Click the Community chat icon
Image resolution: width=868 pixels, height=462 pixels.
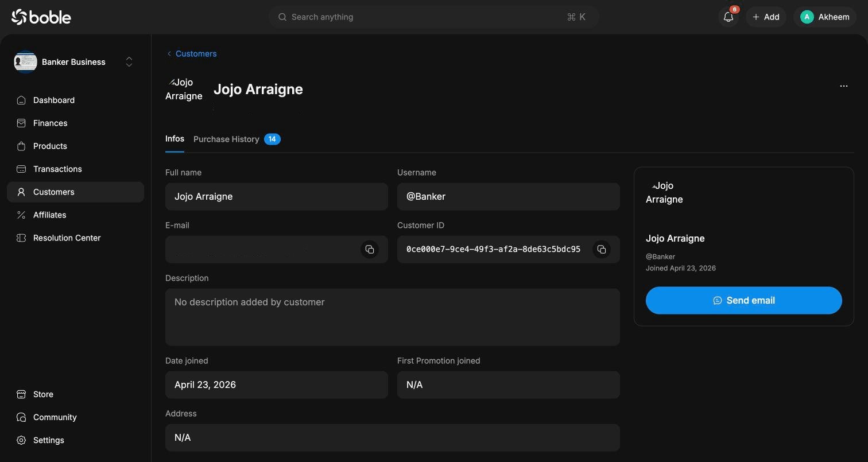point(21,417)
